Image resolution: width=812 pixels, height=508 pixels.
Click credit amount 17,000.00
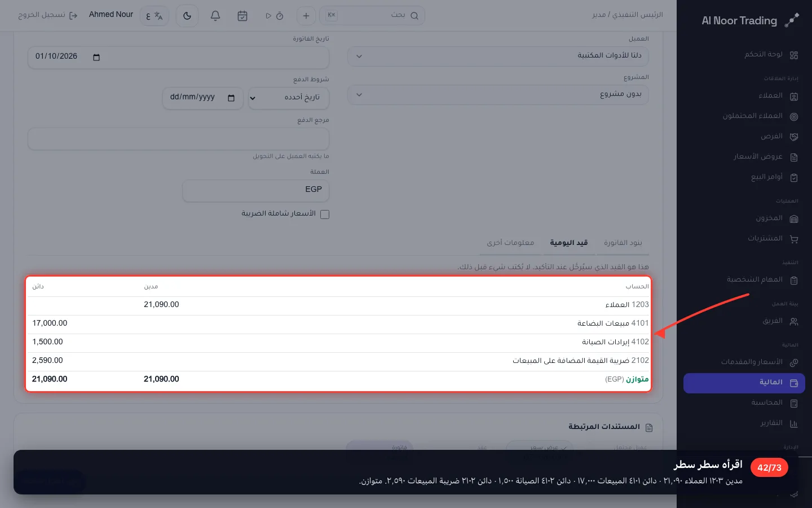click(x=50, y=323)
